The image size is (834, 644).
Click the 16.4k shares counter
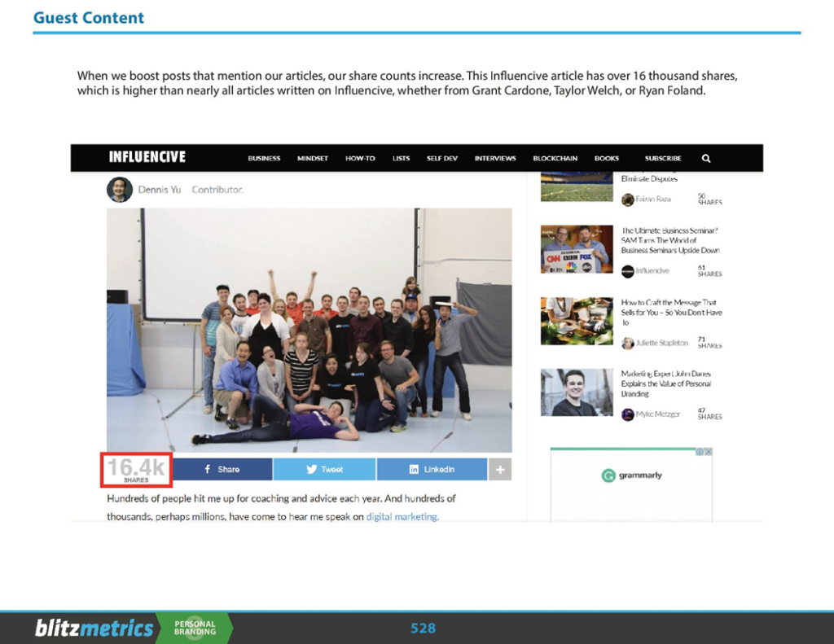pyautogui.click(x=136, y=470)
